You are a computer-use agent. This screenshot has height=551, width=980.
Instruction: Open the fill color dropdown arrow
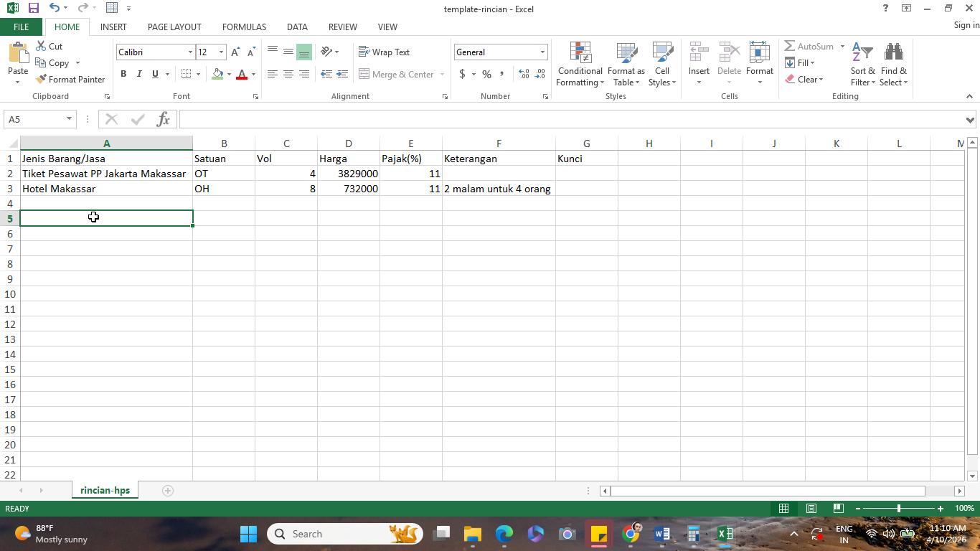click(x=229, y=74)
